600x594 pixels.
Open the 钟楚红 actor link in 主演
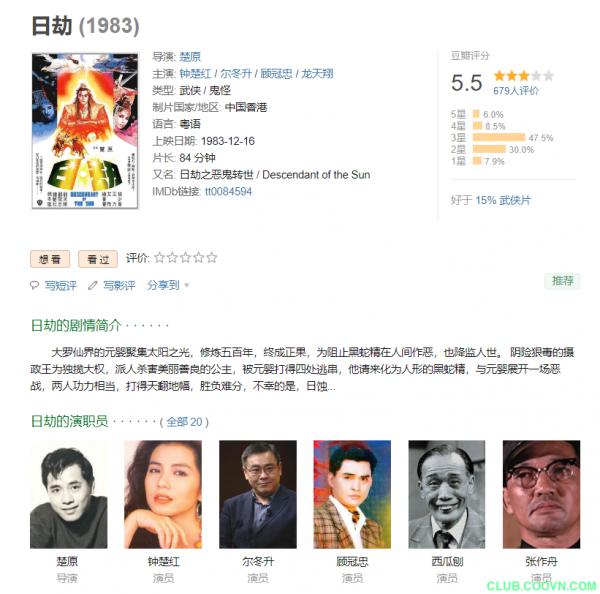[x=195, y=73]
